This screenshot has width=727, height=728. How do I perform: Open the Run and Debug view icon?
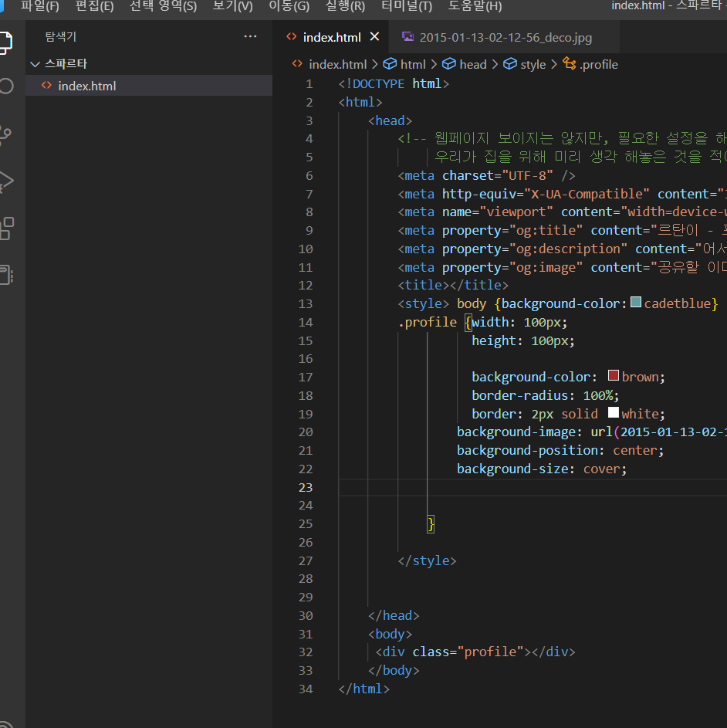5,182
